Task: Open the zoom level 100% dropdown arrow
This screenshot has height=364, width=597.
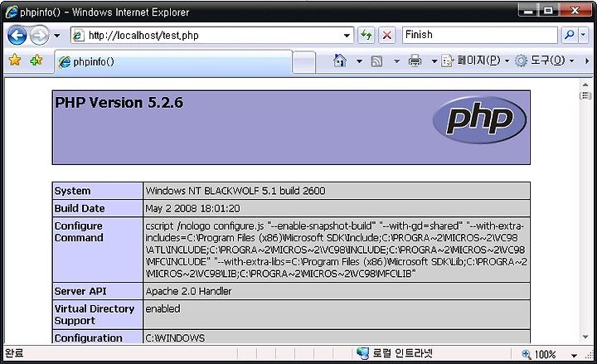Action: click(574, 355)
